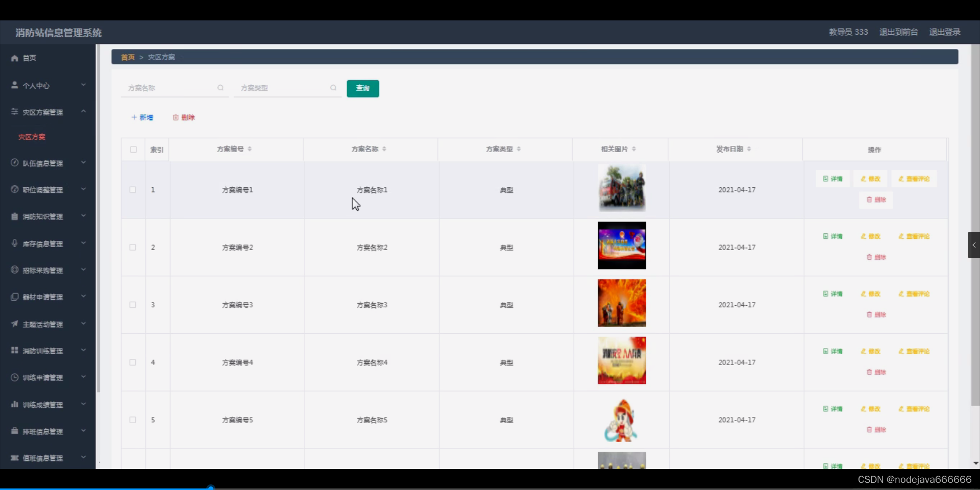Collapse 灾区方案管理 with its up chevron
The image size is (980, 490).
coord(83,111)
